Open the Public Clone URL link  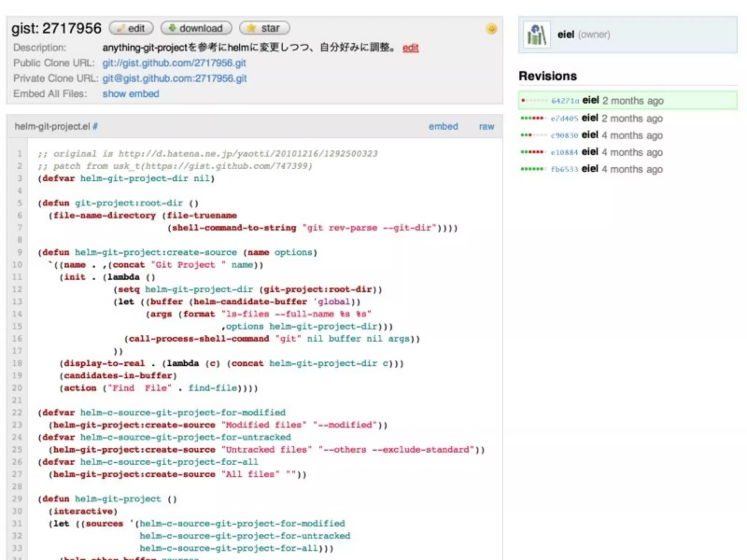coord(174,63)
